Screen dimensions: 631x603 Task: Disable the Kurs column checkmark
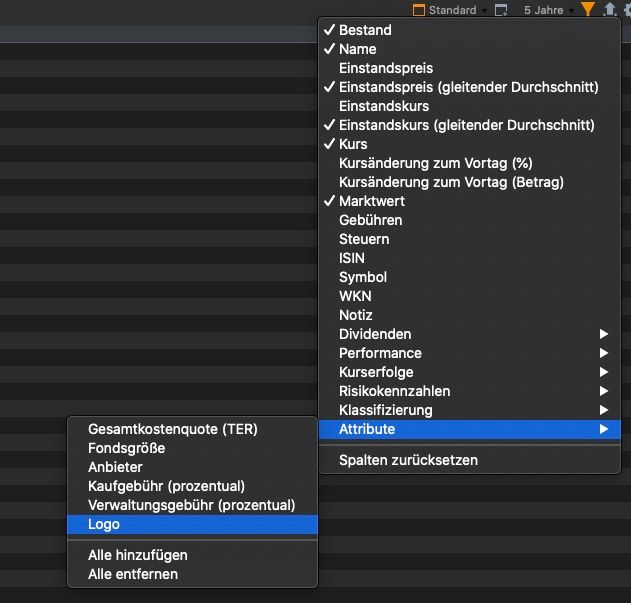pyautogui.click(x=353, y=144)
